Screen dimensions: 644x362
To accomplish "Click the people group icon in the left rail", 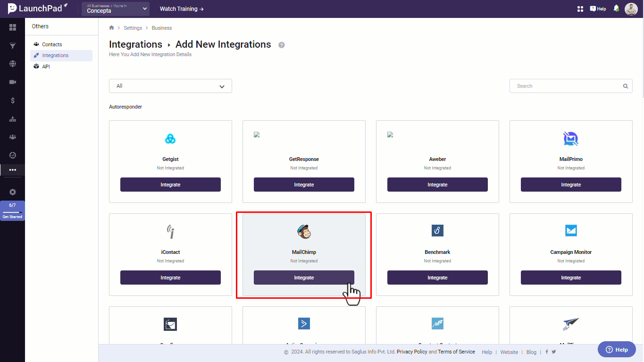I will coord(13,137).
